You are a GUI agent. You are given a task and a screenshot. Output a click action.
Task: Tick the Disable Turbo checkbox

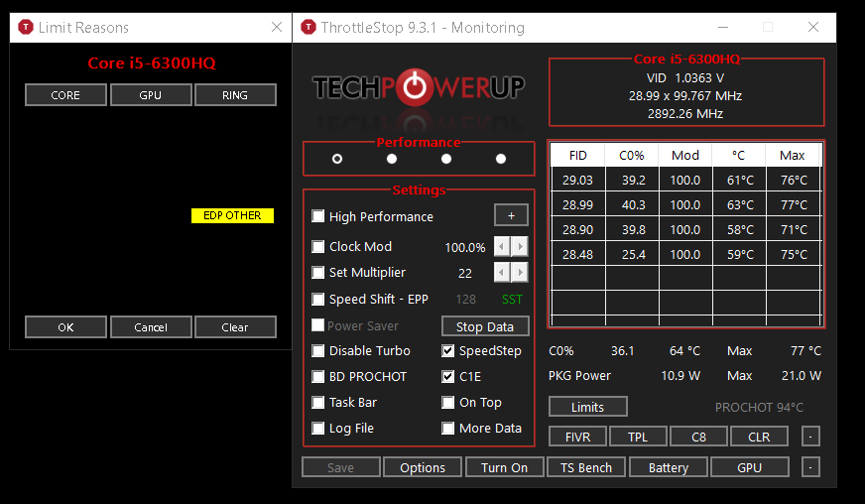pos(317,350)
